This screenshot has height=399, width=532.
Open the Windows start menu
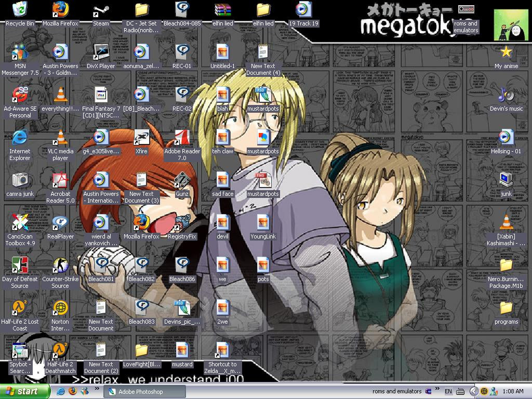(24, 392)
